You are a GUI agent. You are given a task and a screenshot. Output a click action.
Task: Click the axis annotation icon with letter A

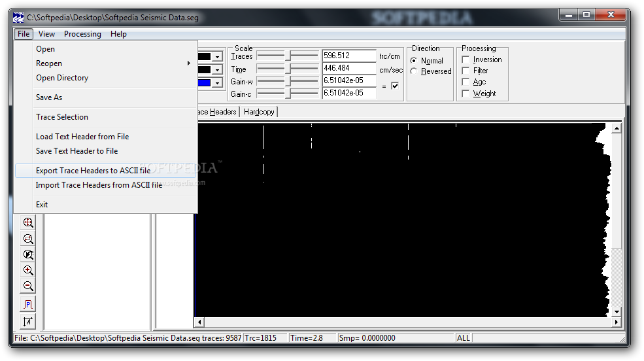tap(28, 321)
